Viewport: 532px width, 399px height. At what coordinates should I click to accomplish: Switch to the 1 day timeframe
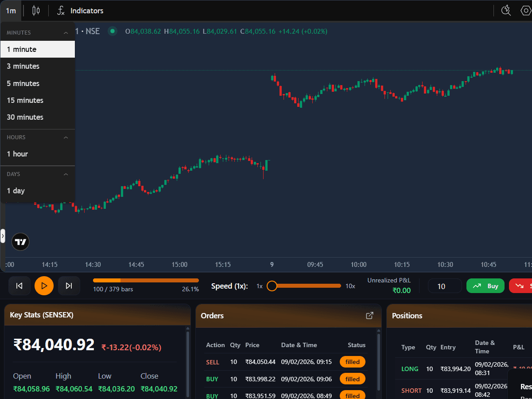16,191
